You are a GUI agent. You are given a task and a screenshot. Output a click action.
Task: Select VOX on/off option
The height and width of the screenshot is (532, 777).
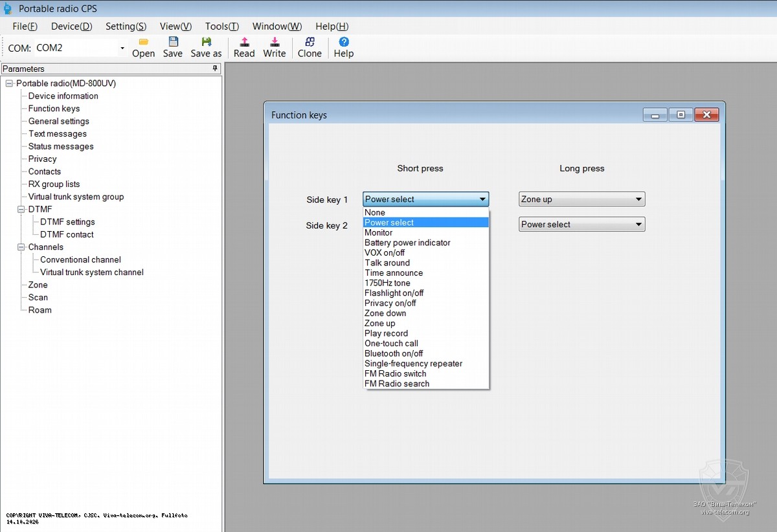426,252
